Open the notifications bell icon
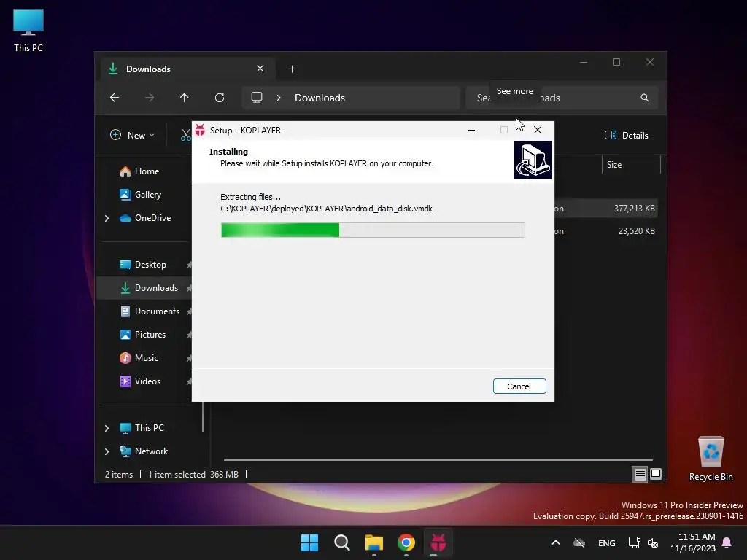 pos(727,542)
